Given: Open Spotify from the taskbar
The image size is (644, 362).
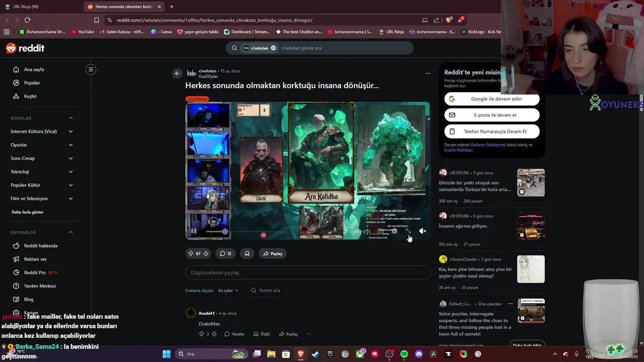Looking at the screenshot, I should (x=404, y=354).
